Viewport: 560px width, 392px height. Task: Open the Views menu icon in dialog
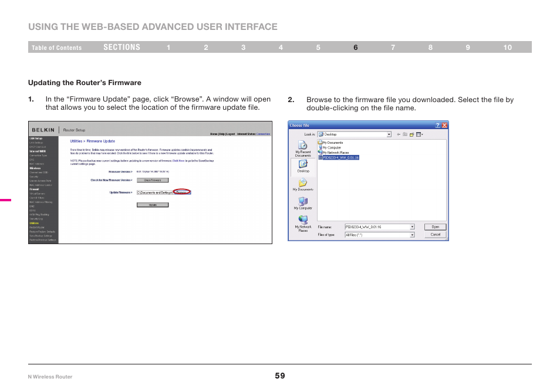[419, 134]
